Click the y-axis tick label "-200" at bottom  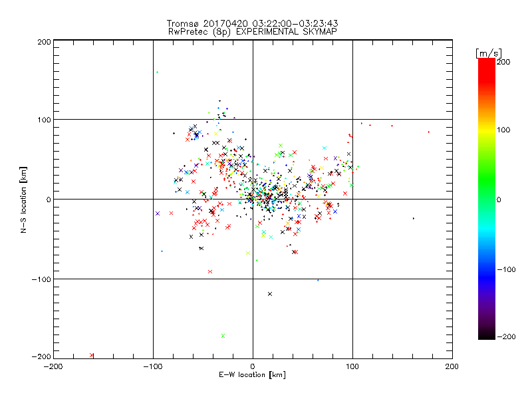[x=41, y=356]
